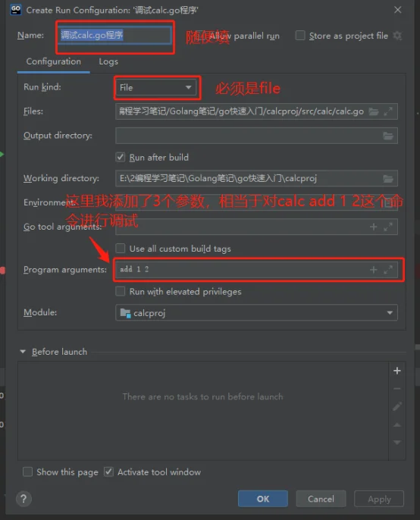420x520 pixels.
Task: Expand the Files field editor
Action: (388, 111)
